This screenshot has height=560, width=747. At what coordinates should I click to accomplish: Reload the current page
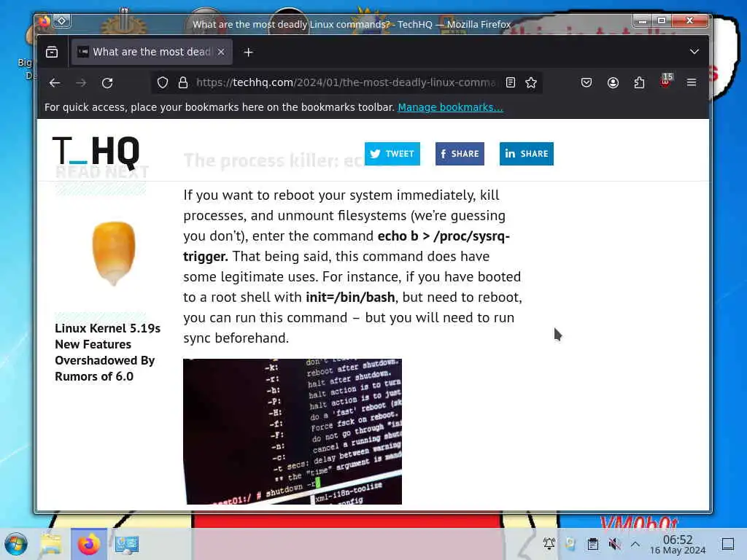click(107, 83)
